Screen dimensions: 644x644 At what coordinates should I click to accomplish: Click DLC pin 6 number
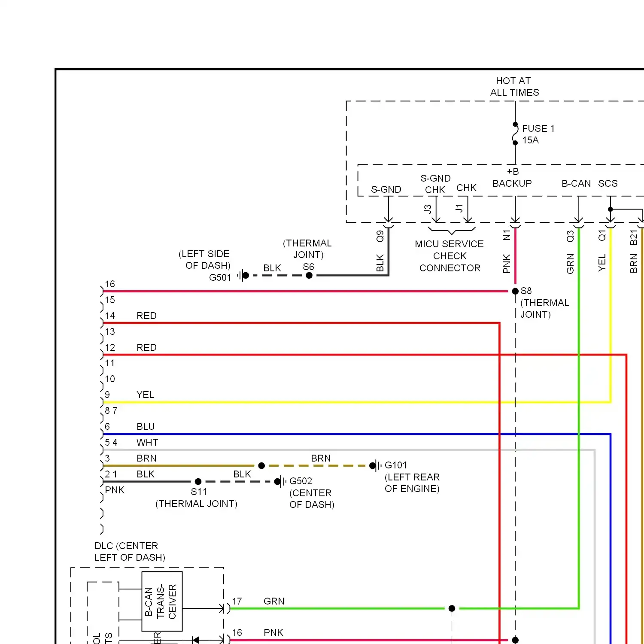pos(107,426)
